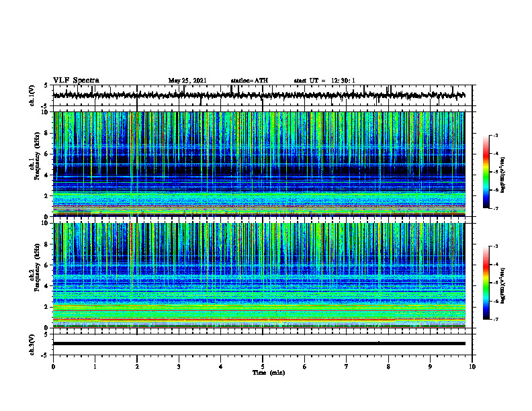Viewport: 532px width, 411px height.
Task: Click the time axis tick label '1'
Action: tap(95, 367)
